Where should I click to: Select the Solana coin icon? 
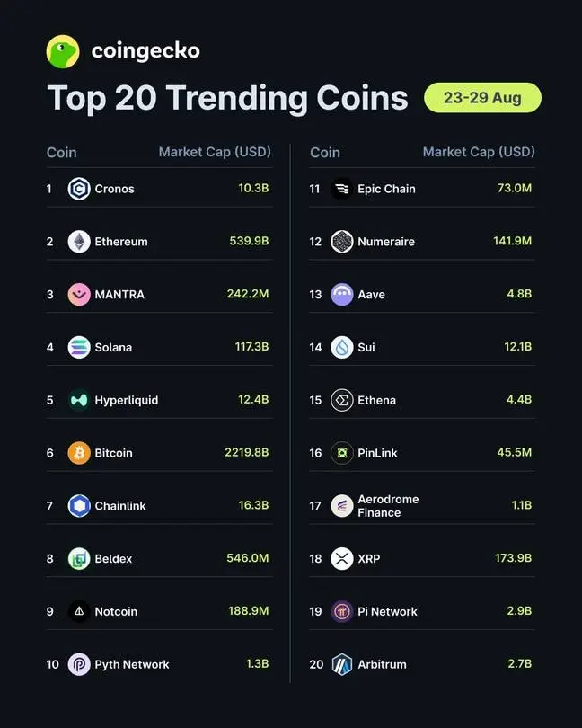point(79,347)
